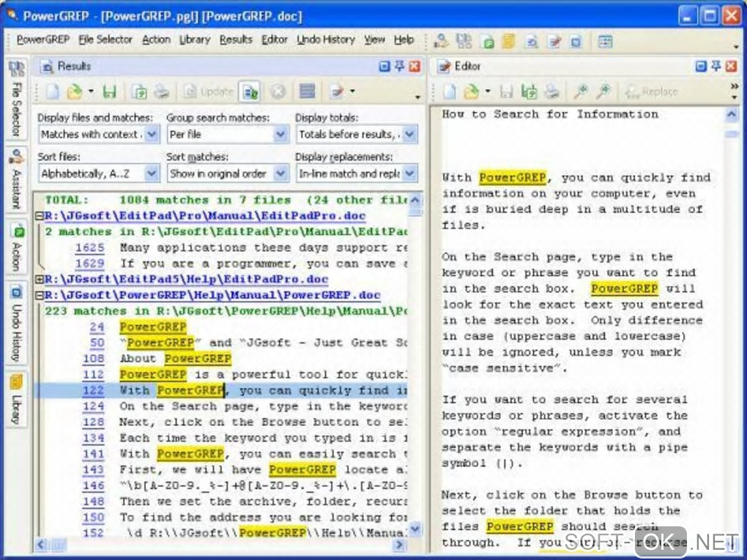747x560 pixels.
Task: Print the results with the printer icon
Action: click(162, 92)
